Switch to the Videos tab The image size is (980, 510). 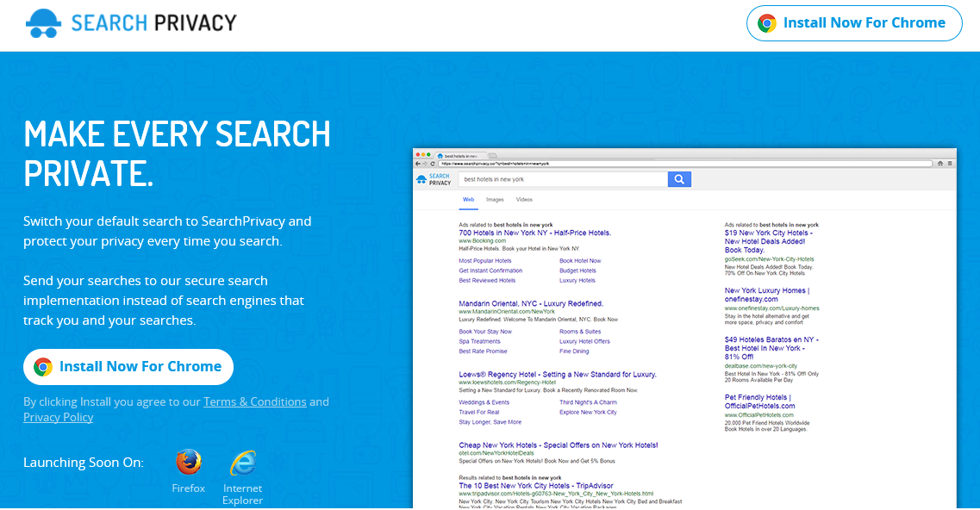(525, 199)
